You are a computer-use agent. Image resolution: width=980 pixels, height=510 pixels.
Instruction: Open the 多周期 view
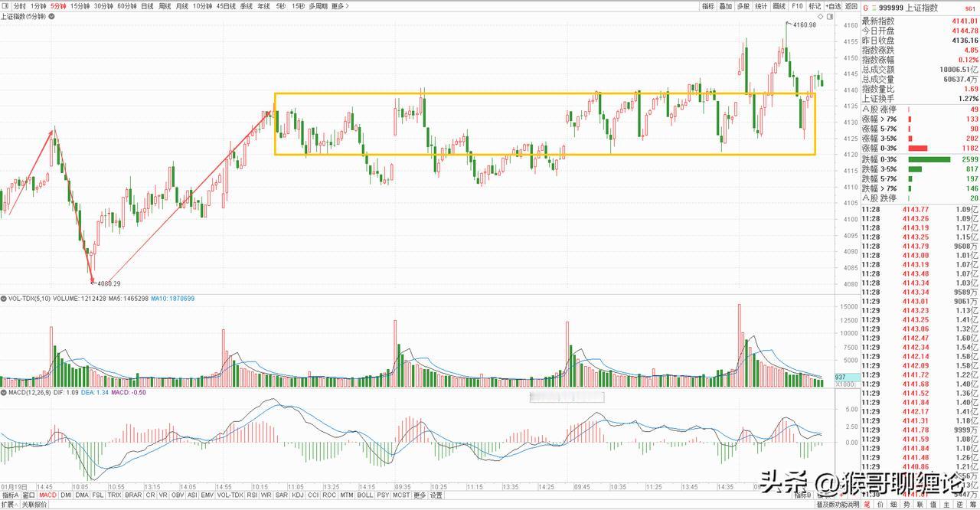(318, 6)
